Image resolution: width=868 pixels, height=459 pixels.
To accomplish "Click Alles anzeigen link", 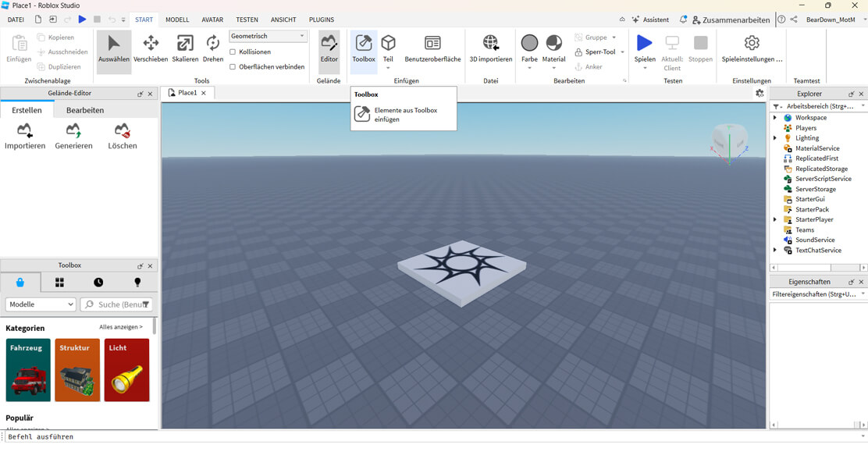I will pyautogui.click(x=121, y=327).
